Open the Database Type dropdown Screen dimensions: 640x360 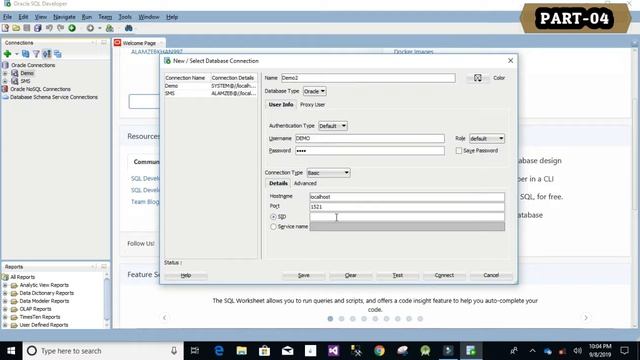(314, 91)
